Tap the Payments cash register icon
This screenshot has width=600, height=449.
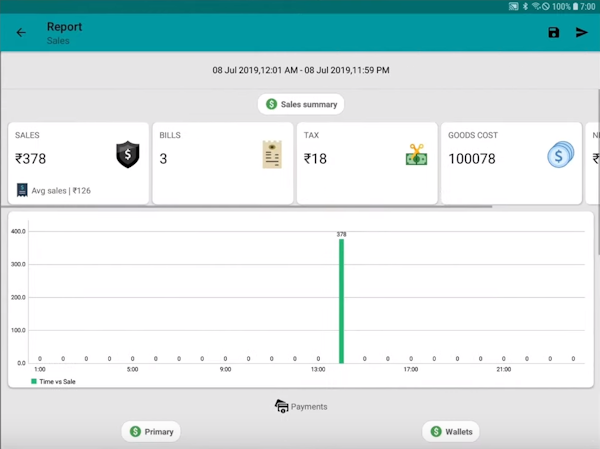(282, 406)
